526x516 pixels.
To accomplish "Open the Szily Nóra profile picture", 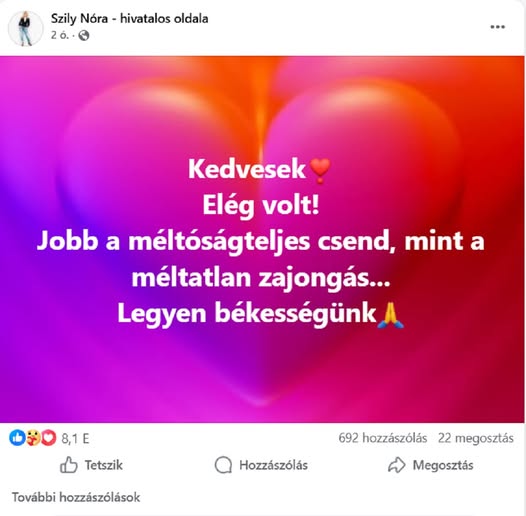I will (26, 28).
